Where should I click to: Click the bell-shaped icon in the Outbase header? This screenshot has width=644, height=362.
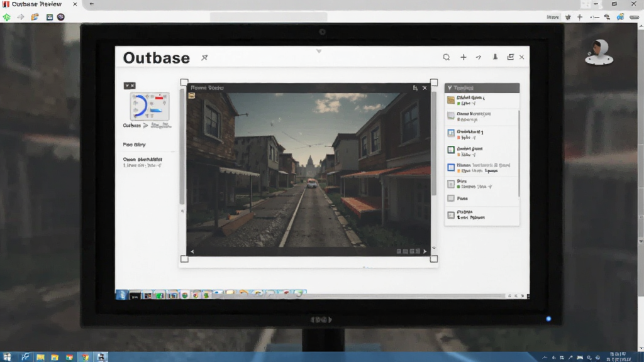pyautogui.click(x=496, y=57)
